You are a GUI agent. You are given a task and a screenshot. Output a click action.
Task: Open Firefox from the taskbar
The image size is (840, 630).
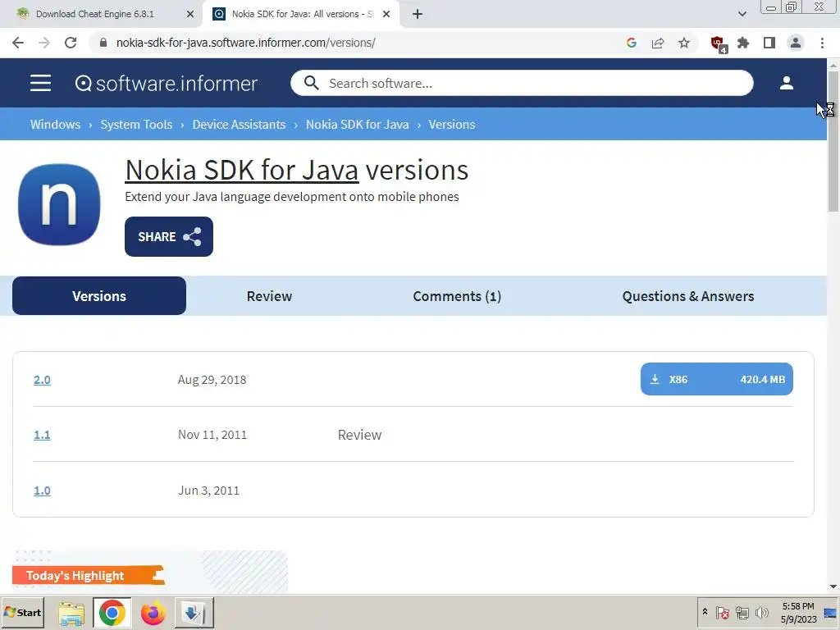(153, 613)
